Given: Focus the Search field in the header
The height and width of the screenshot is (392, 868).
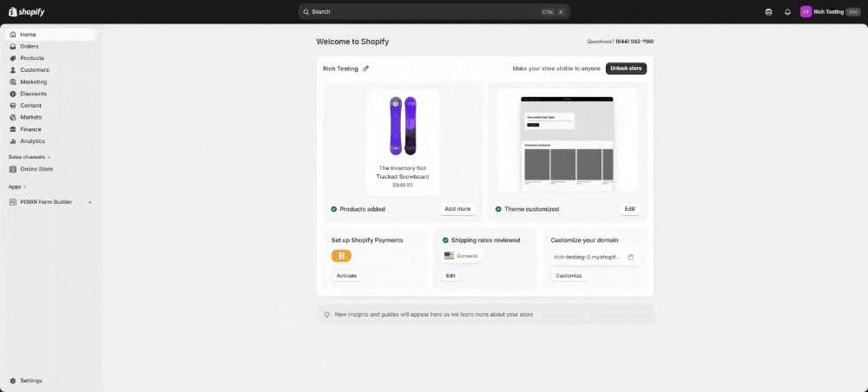Looking at the screenshot, I should click(434, 11).
